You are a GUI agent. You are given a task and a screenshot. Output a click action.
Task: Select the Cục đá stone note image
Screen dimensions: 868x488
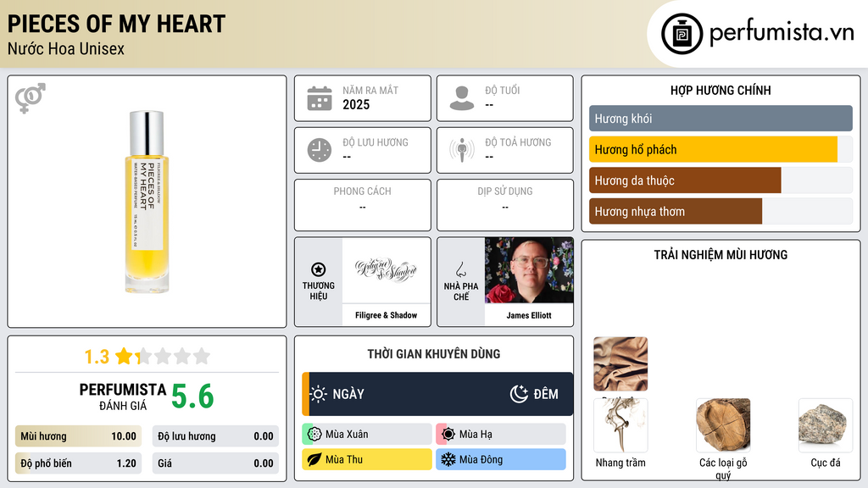click(826, 425)
